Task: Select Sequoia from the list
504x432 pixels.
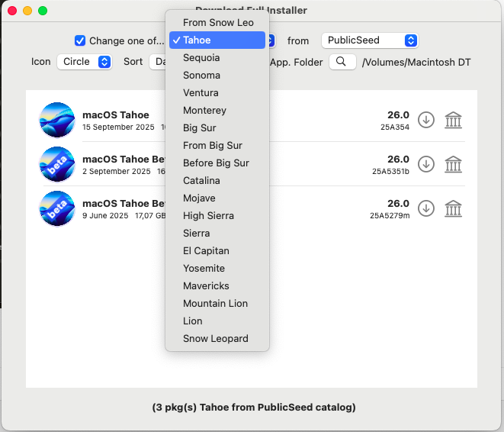Action: click(217, 57)
